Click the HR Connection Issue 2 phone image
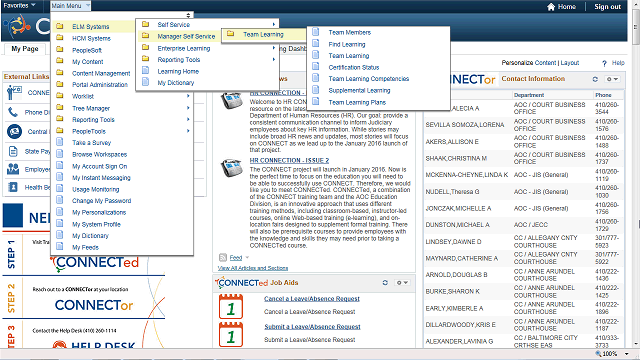 tap(232, 167)
